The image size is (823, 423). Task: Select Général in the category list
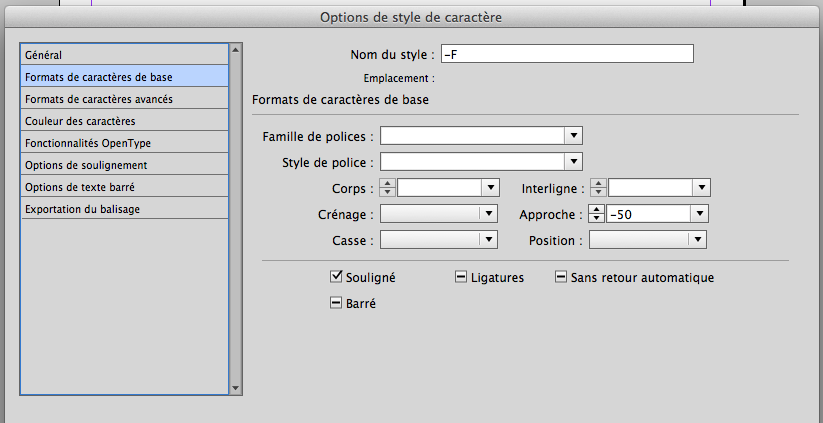[x=42, y=55]
